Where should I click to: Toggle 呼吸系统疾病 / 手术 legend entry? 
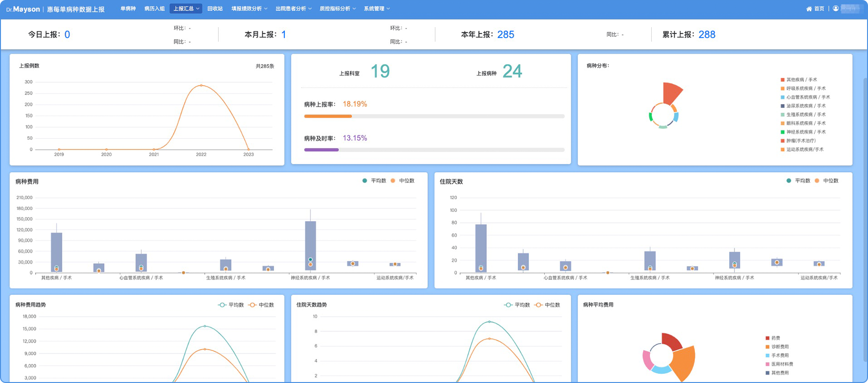(x=803, y=88)
